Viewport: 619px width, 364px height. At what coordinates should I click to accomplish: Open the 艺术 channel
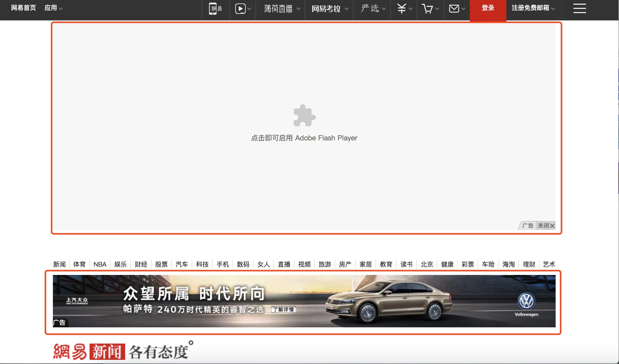[549, 264]
